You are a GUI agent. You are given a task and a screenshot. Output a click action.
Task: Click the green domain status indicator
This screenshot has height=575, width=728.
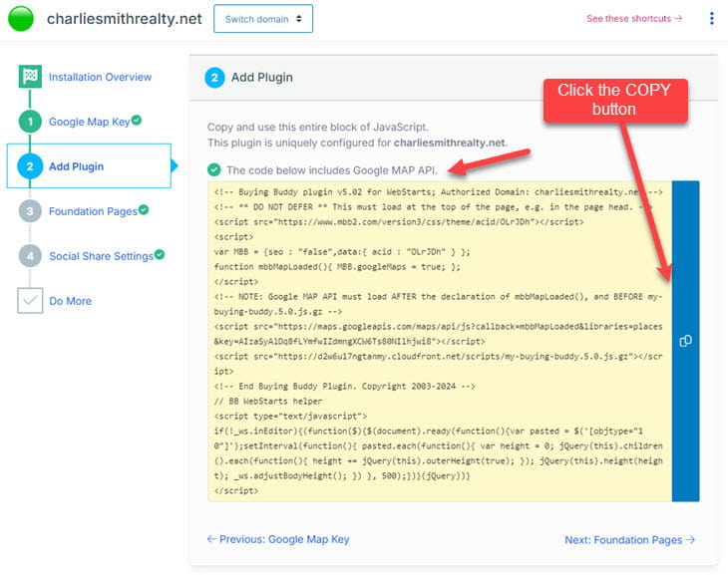click(21, 19)
